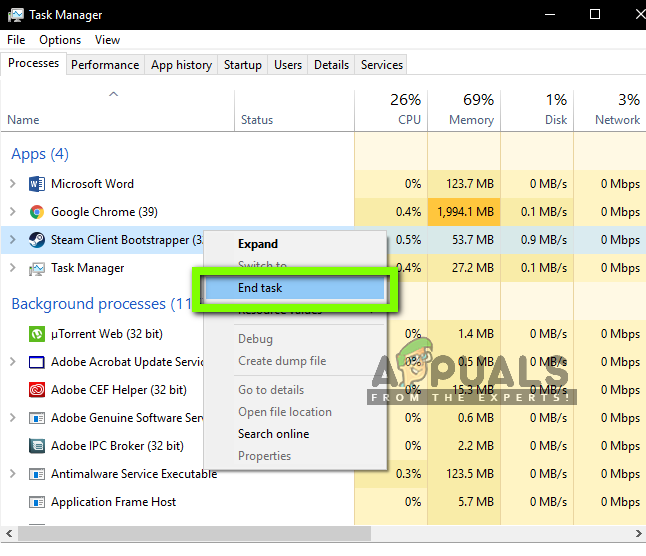Click the Google Chrome process icon

37,212
